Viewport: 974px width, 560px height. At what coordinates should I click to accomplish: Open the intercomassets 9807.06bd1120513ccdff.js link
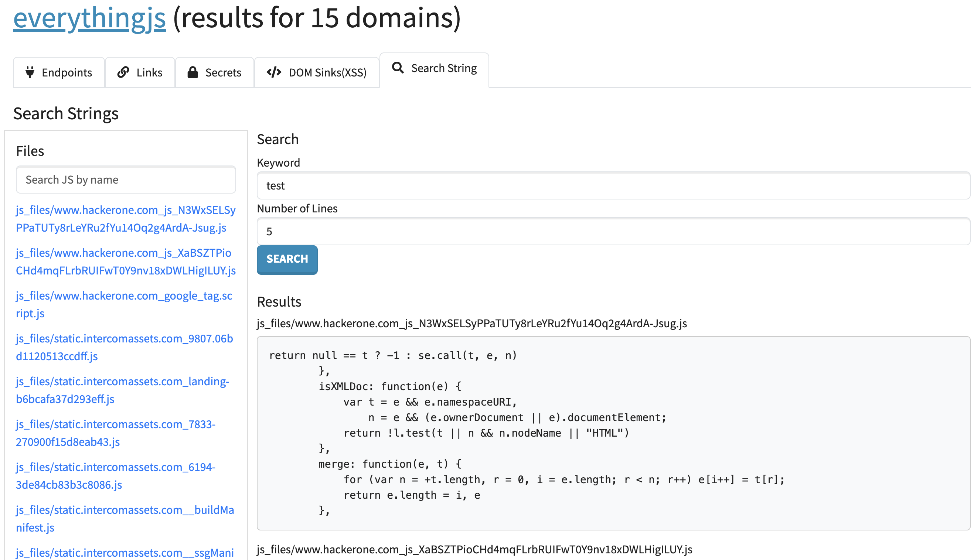(125, 347)
